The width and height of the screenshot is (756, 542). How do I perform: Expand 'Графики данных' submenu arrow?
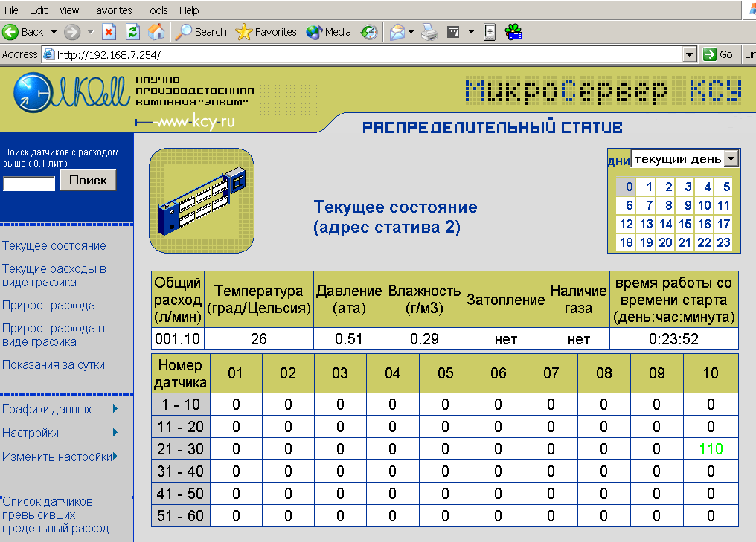tap(115, 409)
